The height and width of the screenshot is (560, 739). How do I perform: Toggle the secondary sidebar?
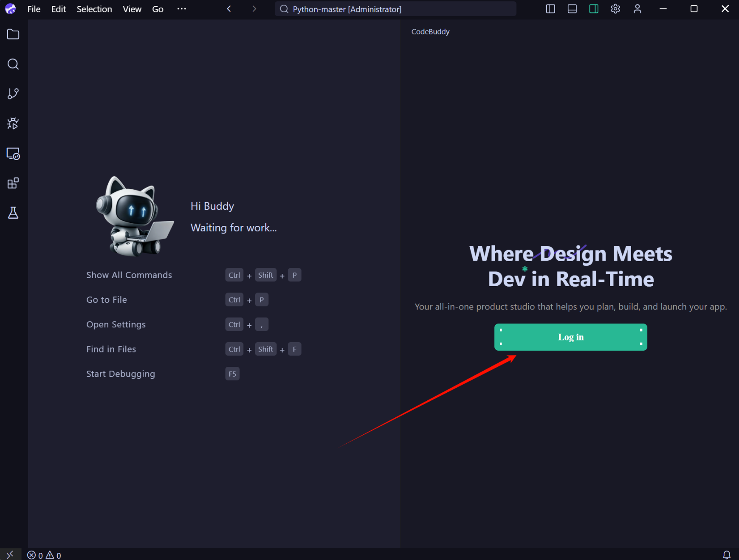pos(594,8)
